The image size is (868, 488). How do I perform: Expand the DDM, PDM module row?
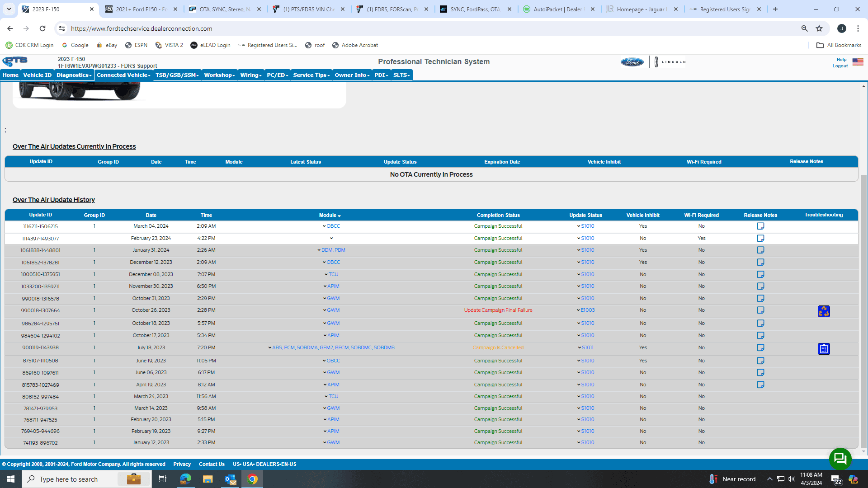tap(319, 250)
